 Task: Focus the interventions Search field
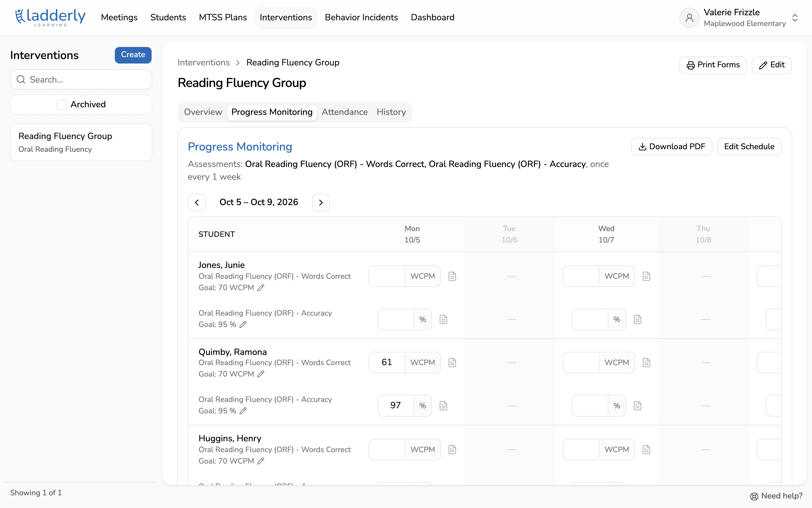coord(81,80)
